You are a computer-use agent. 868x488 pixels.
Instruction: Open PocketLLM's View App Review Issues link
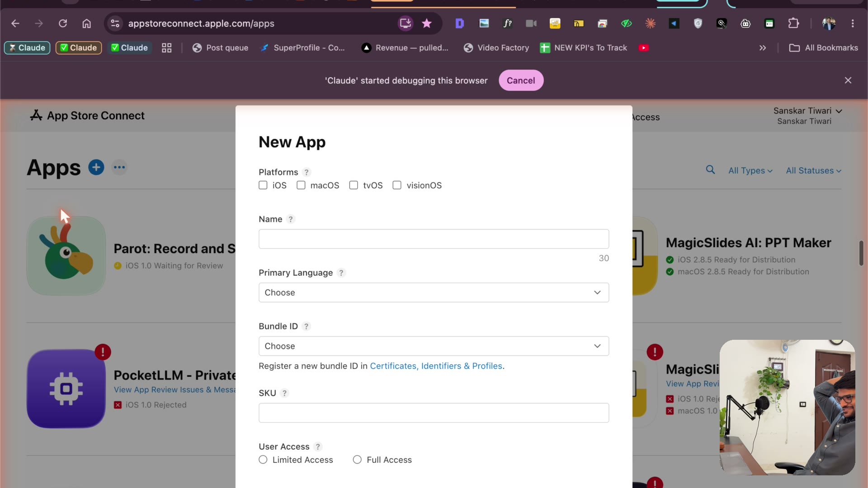coord(175,389)
